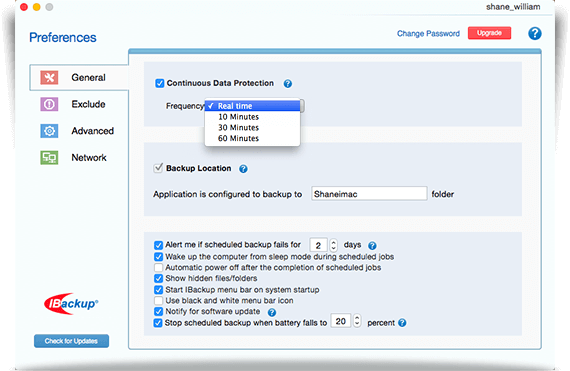Toggle the Backup Location checkbox
Viewport: 570px width, 371px height.
point(158,168)
